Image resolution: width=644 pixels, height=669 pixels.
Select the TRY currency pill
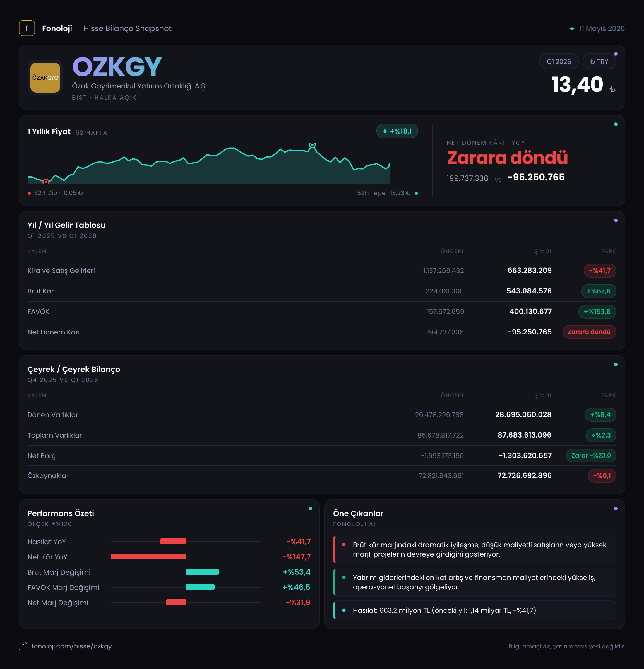(599, 62)
